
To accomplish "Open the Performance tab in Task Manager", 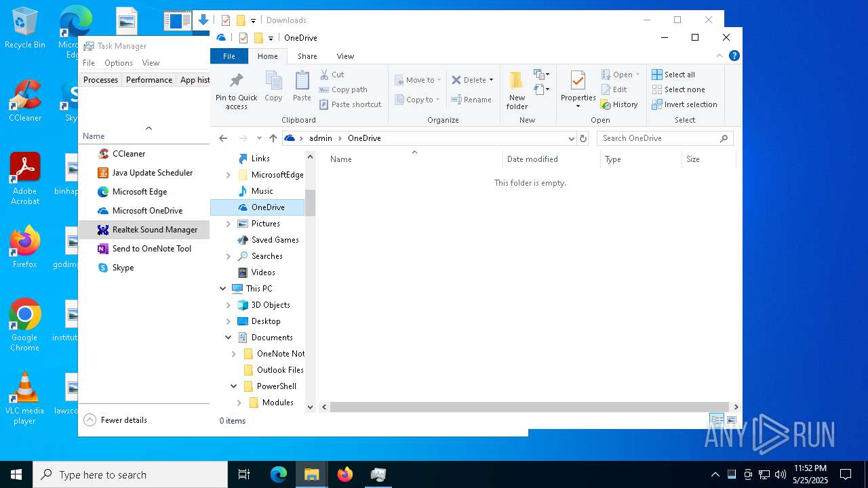I will point(149,80).
